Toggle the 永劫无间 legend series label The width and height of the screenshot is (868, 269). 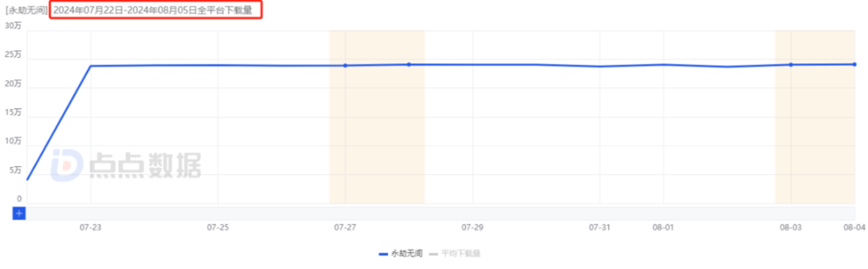pos(407,254)
